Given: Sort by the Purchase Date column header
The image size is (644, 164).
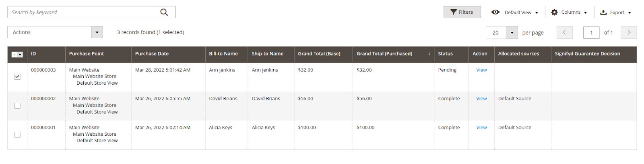Looking at the screenshot, I should coord(152,54).
